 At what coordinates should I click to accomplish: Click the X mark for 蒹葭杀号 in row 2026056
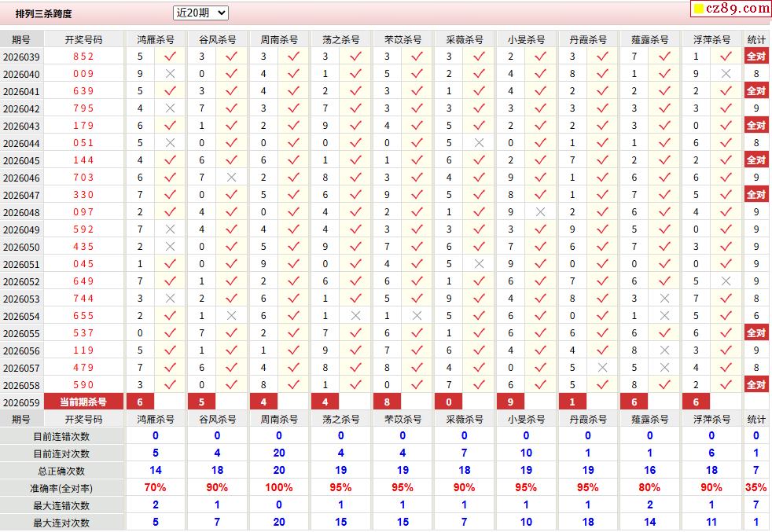click(664, 350)
